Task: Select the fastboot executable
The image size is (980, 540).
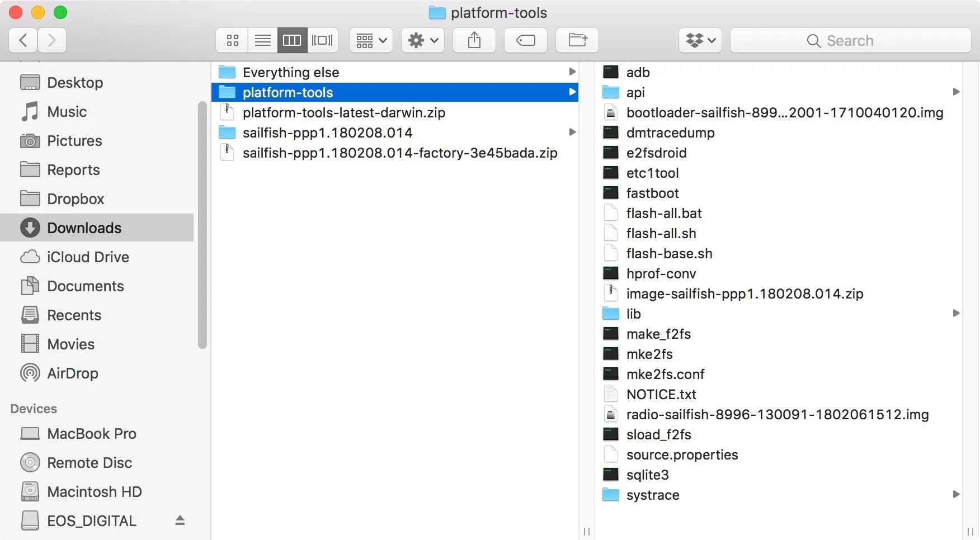Action: (779, 193)
